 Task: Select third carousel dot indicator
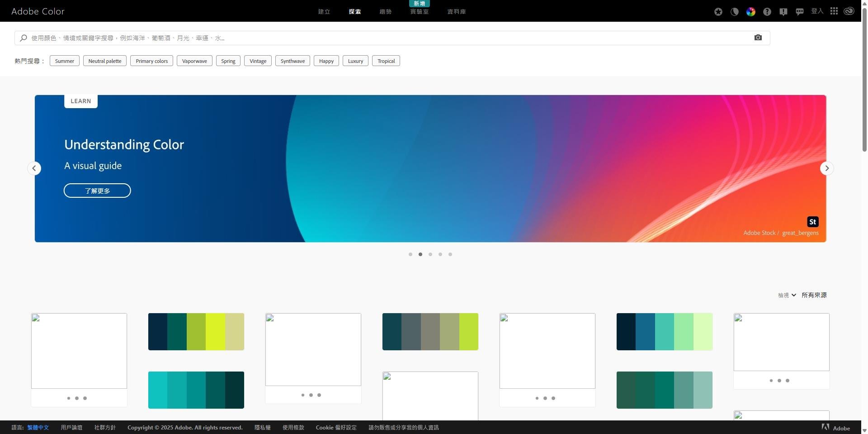coord(430,254)
